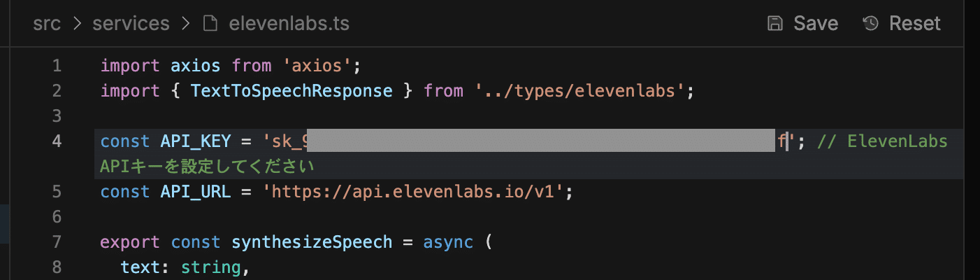Click the gray masked API key value

click(540, 141)
